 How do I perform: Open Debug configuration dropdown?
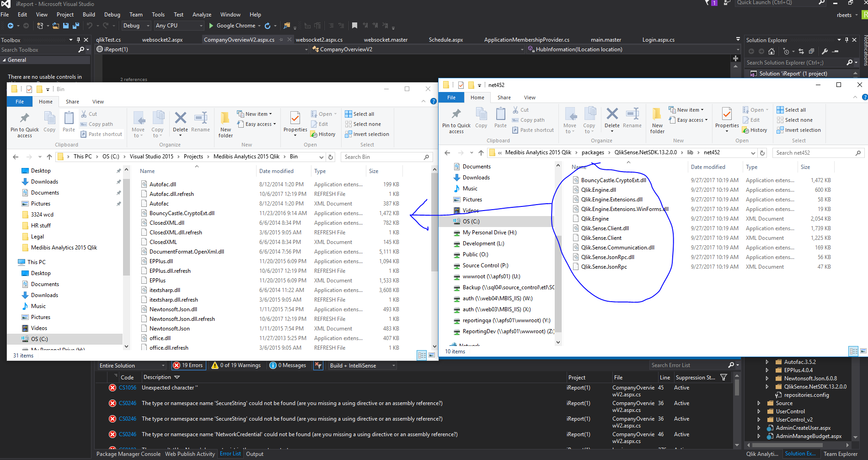[x=136, y=26]
